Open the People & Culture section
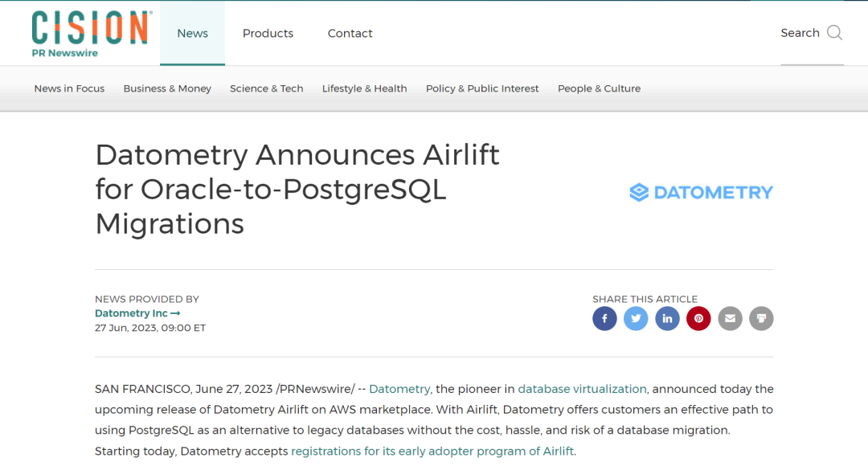 (x=599, y=88)
